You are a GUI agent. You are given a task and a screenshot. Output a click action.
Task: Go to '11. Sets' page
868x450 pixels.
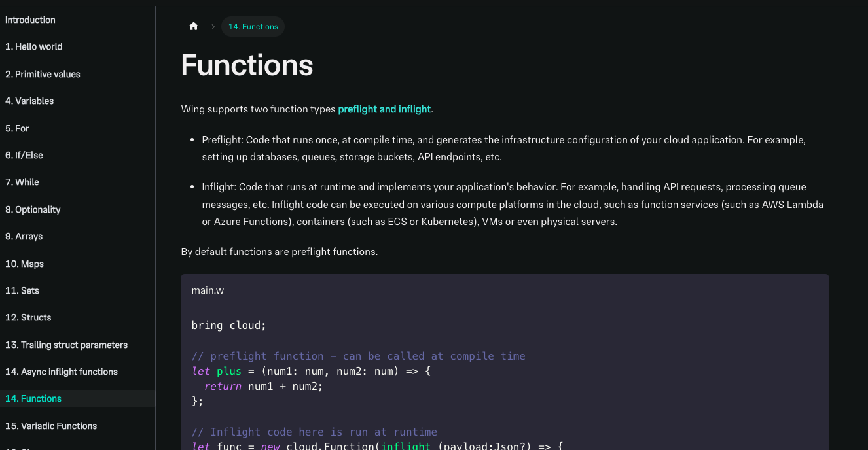pos(22,291)
